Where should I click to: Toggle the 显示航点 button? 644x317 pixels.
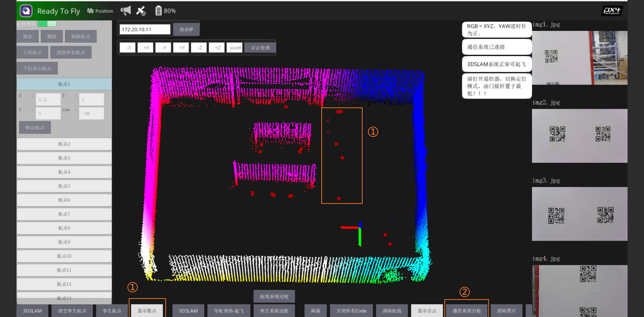tap(147, 311)
